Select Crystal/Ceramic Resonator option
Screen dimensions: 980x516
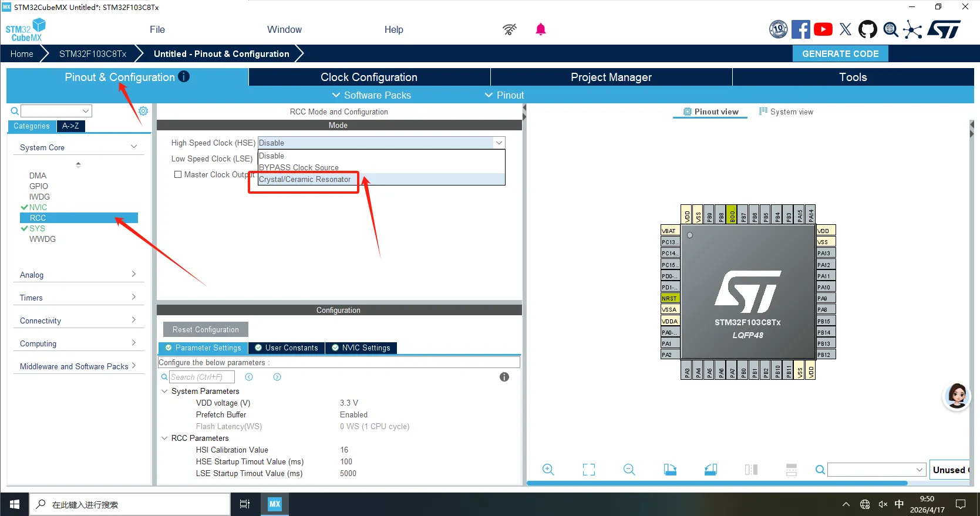pyautogui.click(x=305, y=180)
